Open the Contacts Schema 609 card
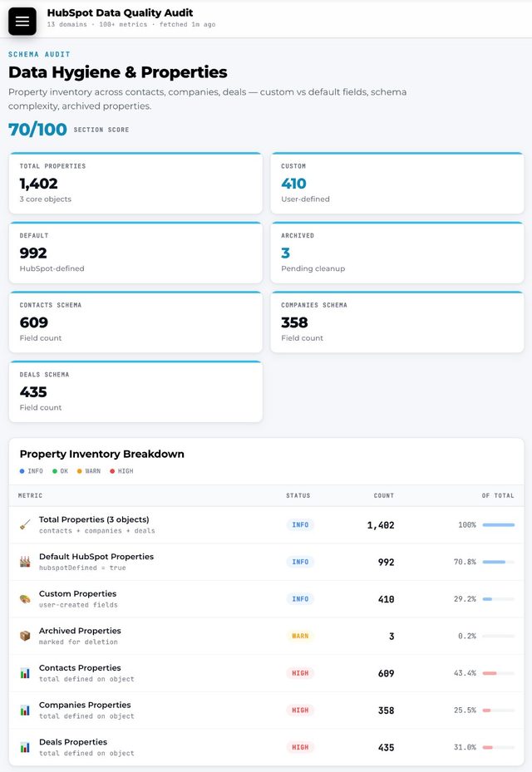The width and height of the screenshot is (532, 772). pyautogui.click(x=135, y=322)
